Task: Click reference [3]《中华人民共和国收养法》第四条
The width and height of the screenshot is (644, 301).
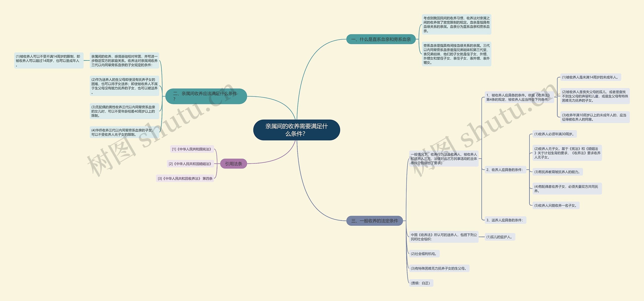Action: pyautogui.click(x=185, y=178)
